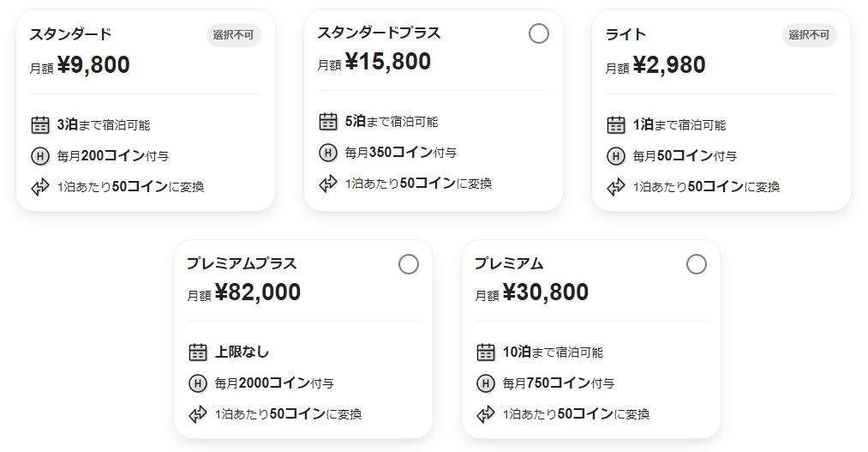Image resolution: width=868 pixels, height=452 pixels.
Task: Click the calendar icon in スタンダード card
Action: [x=40, y=124]
